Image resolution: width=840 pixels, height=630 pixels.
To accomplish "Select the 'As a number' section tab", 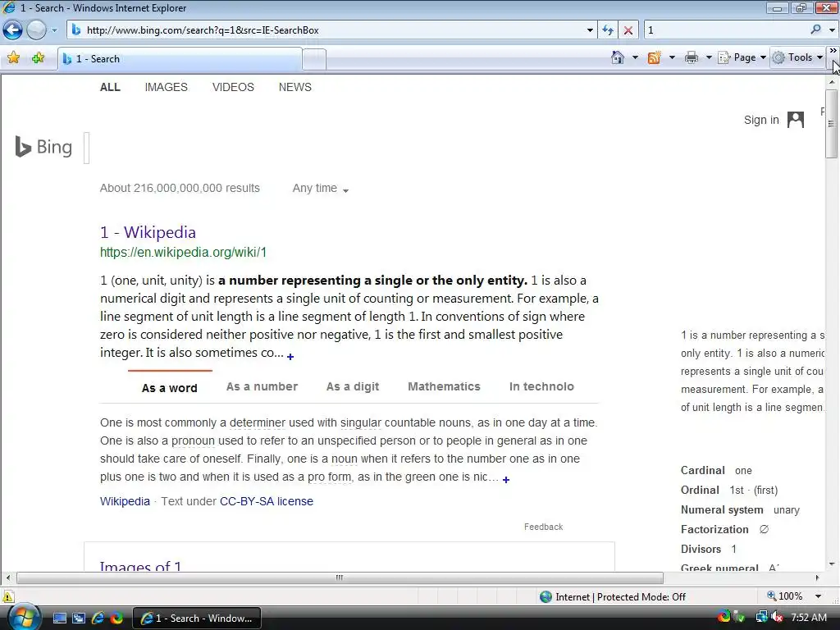I will click(262, 386).
